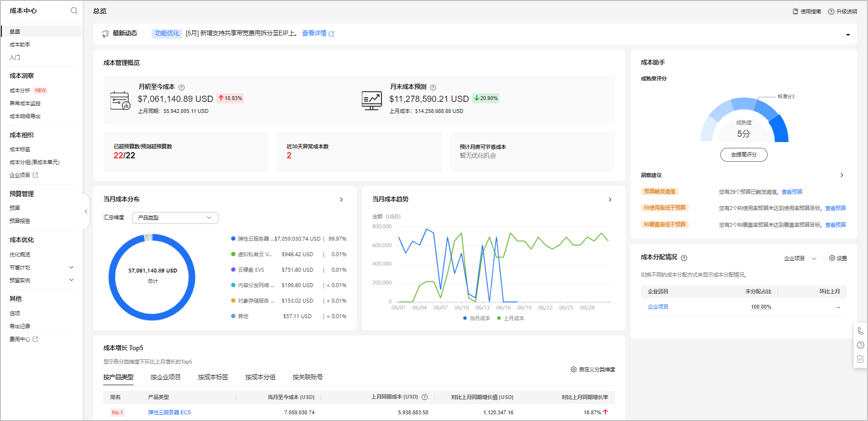
Task: Open the 查看详情 link in the news banner
Action: click(315, 33)
